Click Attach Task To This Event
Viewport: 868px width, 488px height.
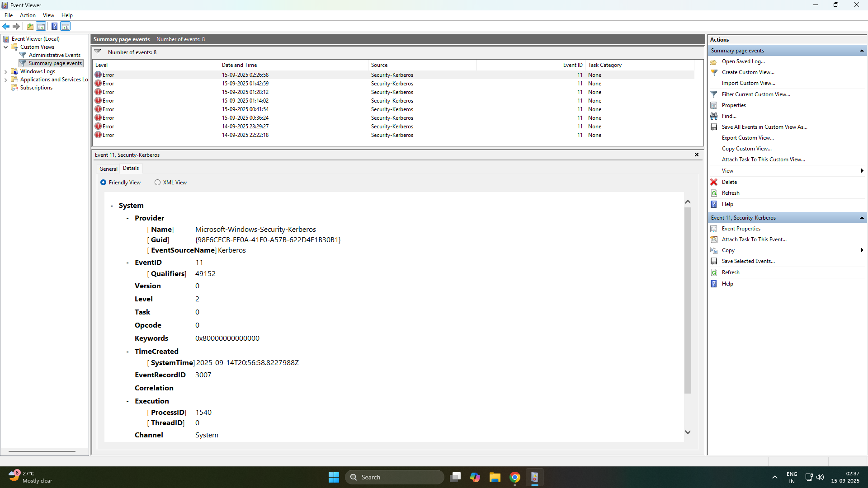point(753,239)
